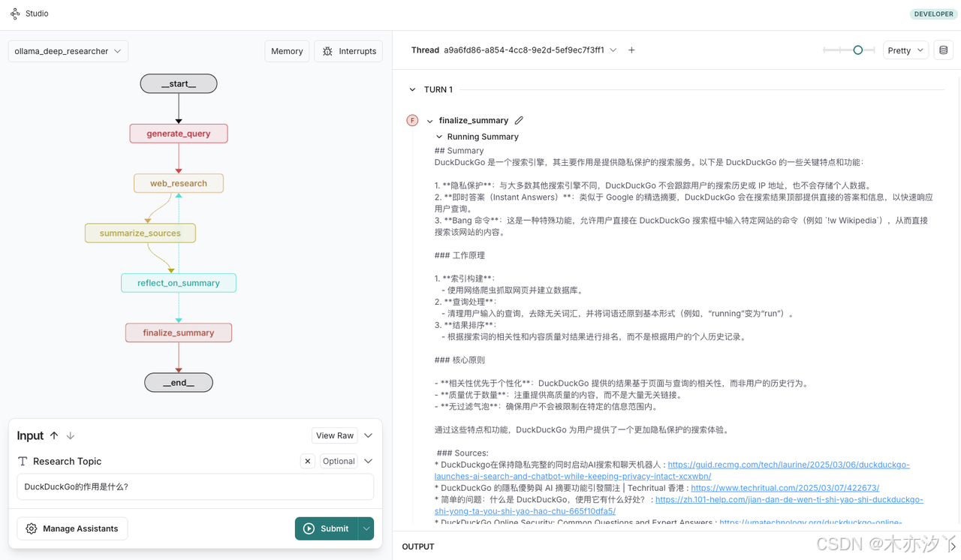Collapse the Running Summary section
Viewport: 961px width, 560px height.
(439, 136)
